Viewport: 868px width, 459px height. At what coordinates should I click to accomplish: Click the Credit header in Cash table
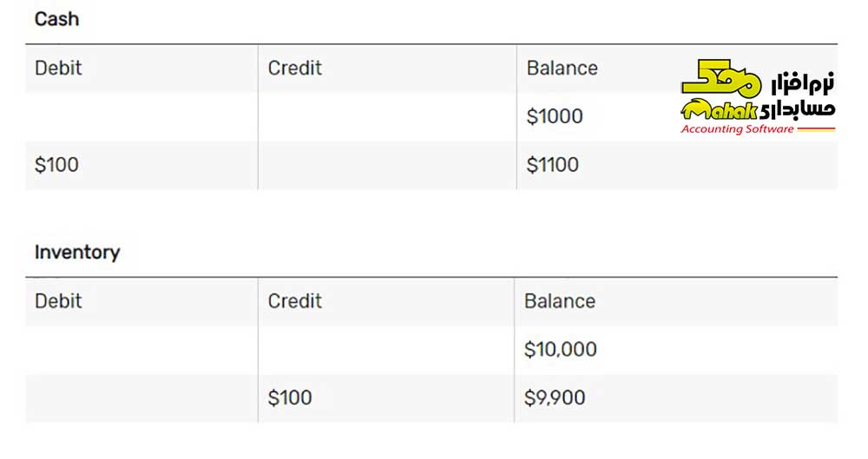click(x=294, y=68)
